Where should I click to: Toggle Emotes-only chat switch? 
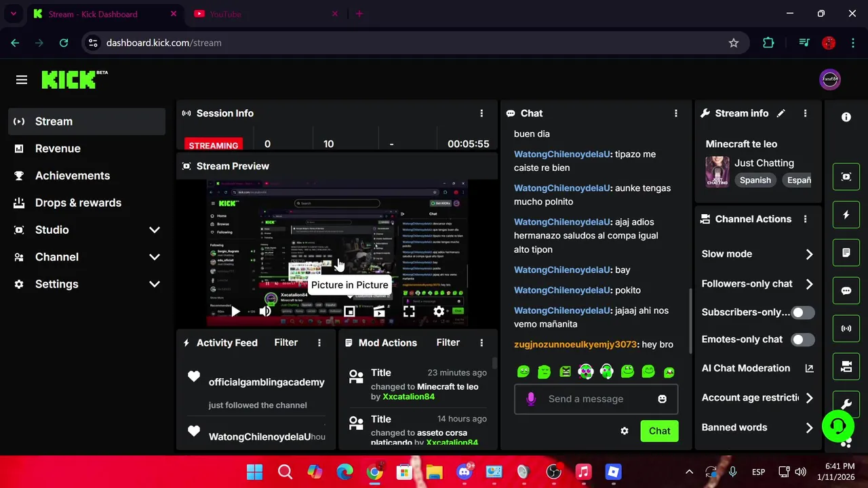[803, 340]
